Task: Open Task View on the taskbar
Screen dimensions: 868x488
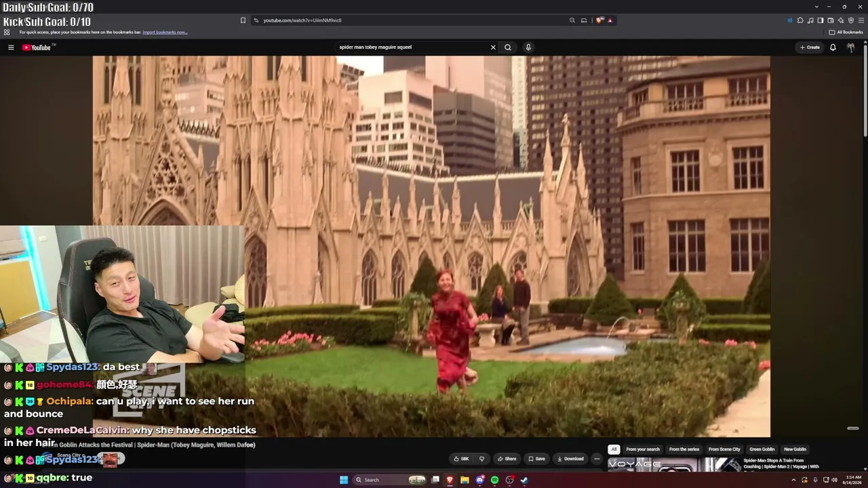Action: coord(435,480)
